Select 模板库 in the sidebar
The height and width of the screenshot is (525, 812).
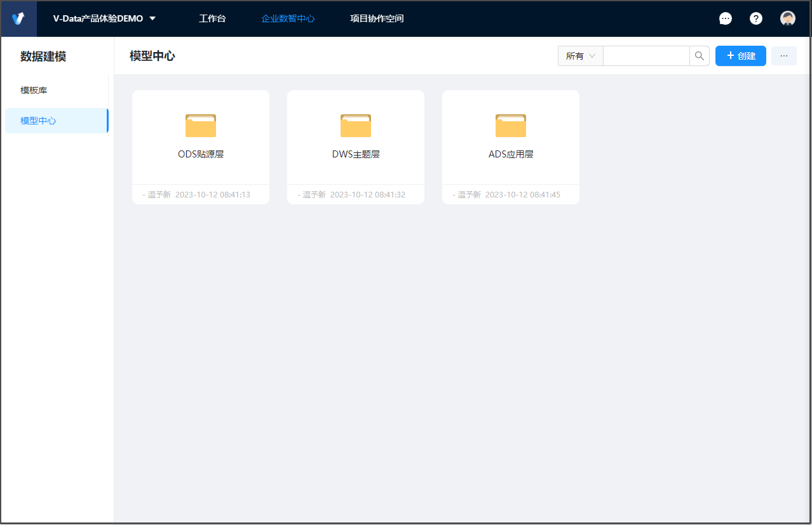coord(34,90)
